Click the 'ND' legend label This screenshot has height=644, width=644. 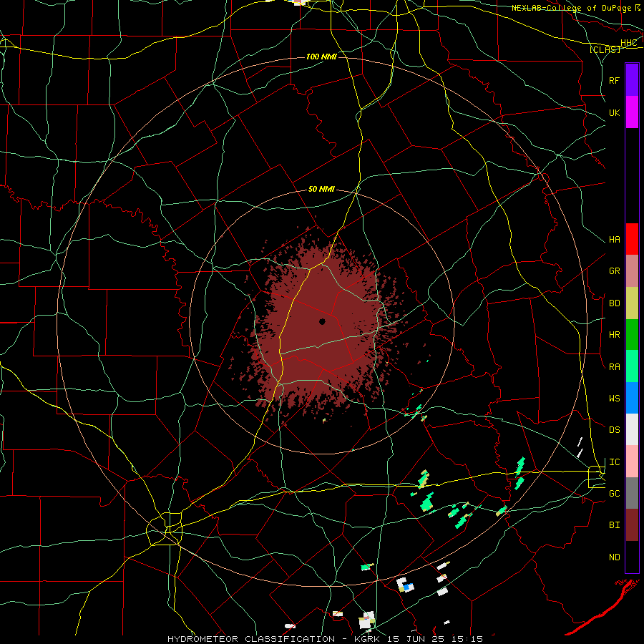click(615, 557)
